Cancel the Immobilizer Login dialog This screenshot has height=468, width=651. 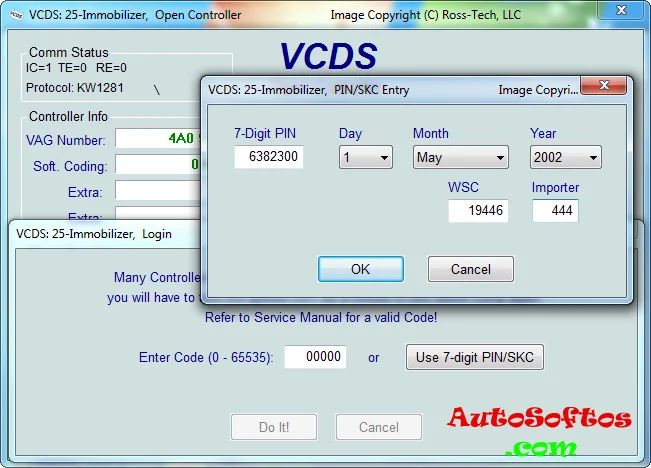[378, 427]
